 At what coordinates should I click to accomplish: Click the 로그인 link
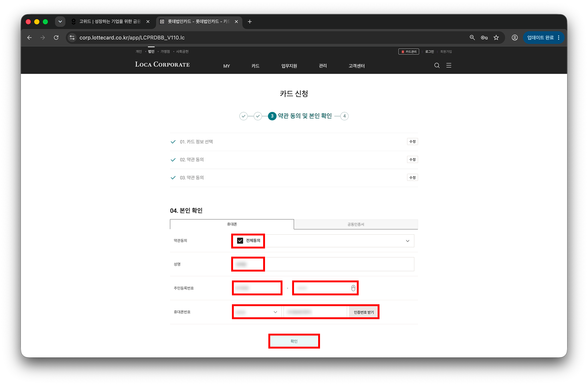point(430,52)
